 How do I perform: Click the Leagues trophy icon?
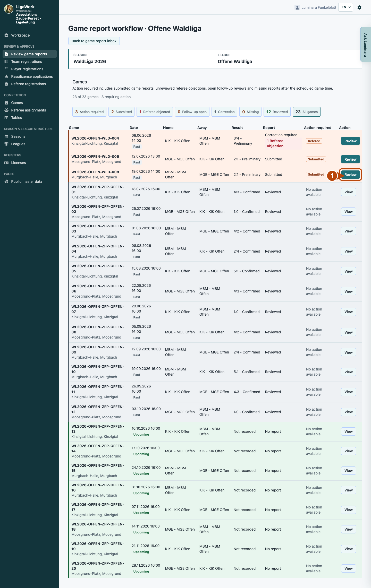coord(6,144)
